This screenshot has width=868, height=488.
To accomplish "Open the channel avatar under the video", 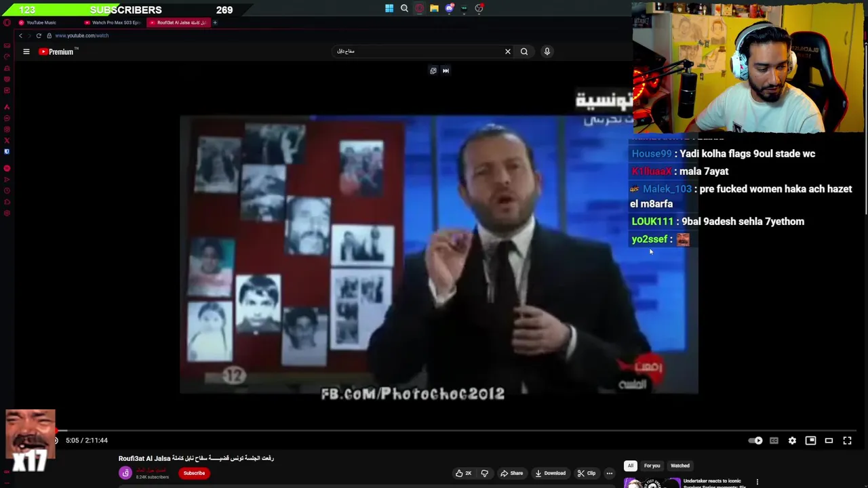I will [x=125, y=473].
